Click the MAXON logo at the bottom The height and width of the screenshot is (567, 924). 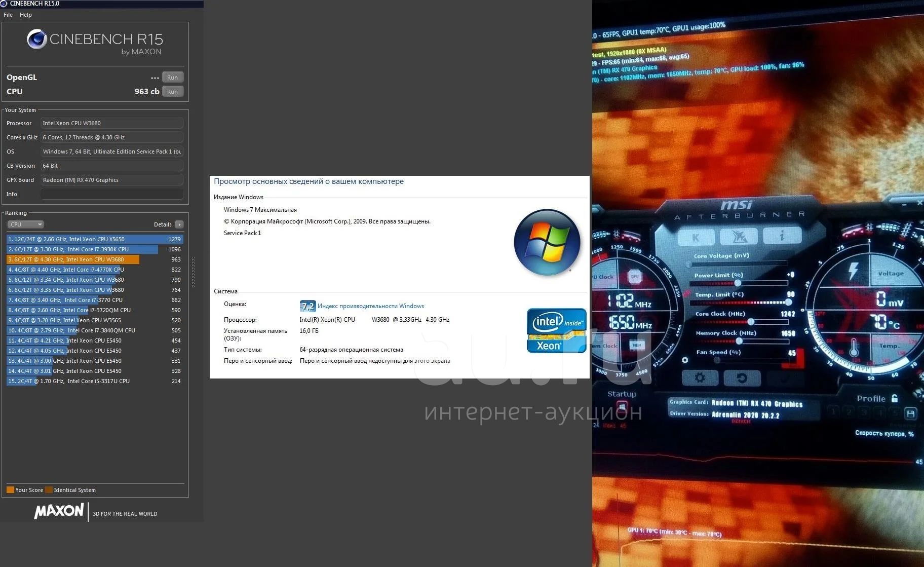(59, 511)
